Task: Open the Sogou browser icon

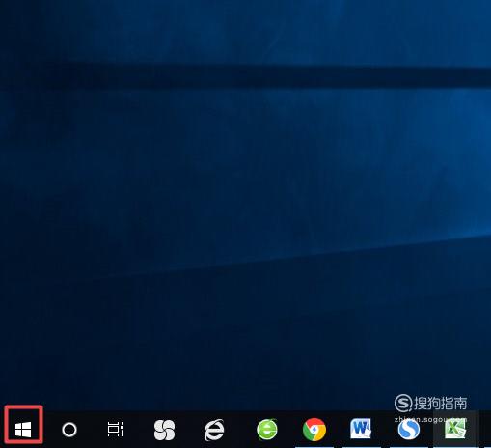Action: (x=409, y=430)
